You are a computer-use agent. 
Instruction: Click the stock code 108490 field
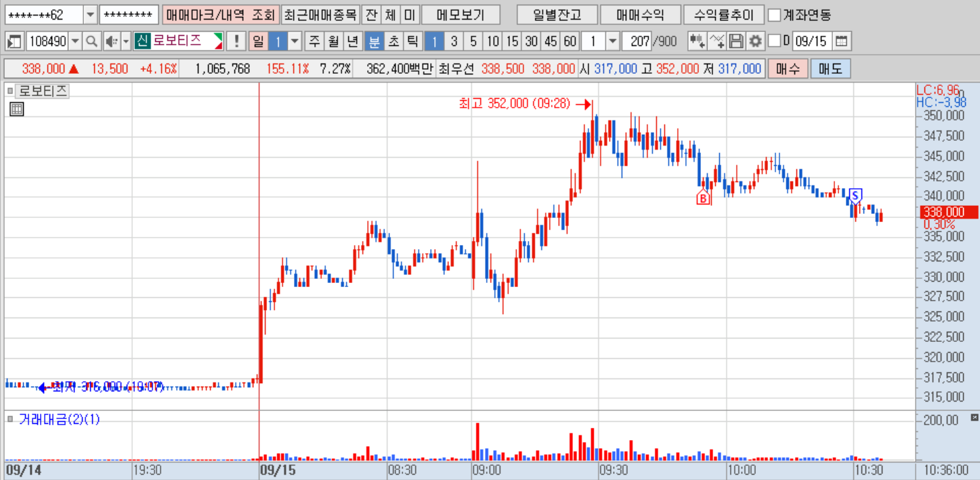coord(47,41)
